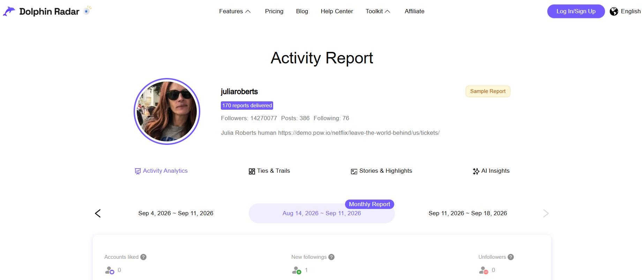Click the star badge next to Dolphin Radar
Image resolution: width=644 pixels, height=280 pixels.
(88, 10)
